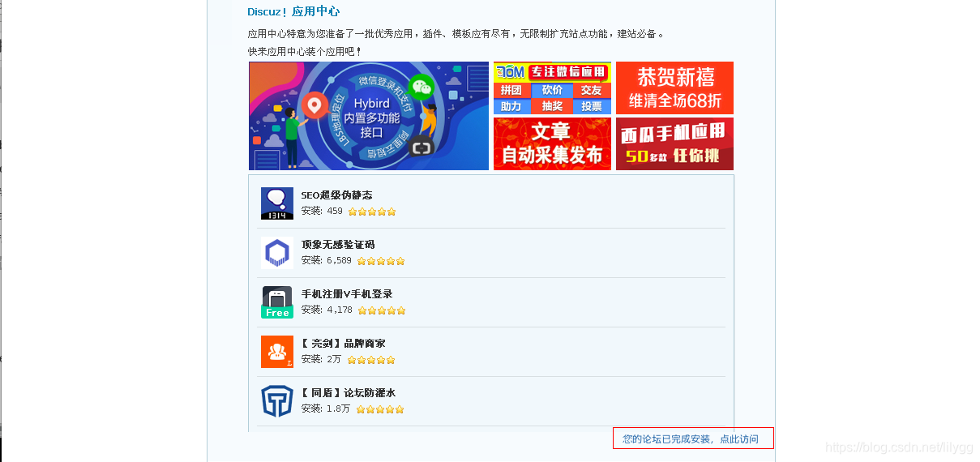Click the Hybird 内置多功能接口 banner

(369, 116)
